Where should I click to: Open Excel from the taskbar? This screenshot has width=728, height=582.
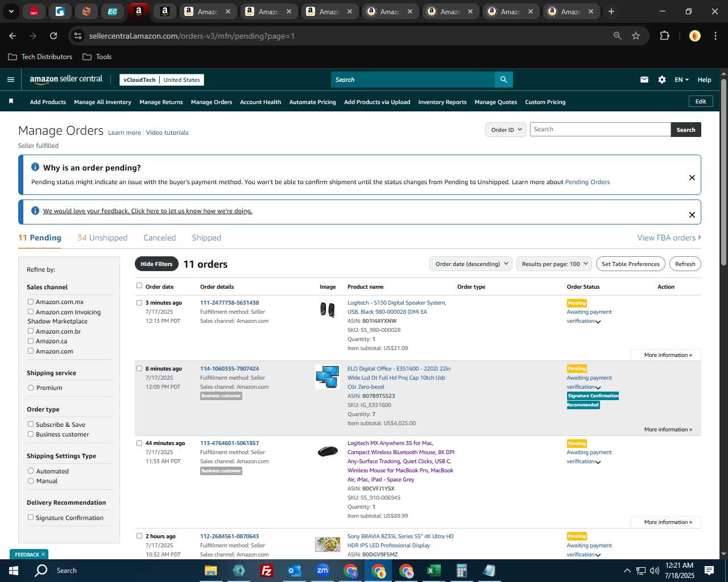434,571
